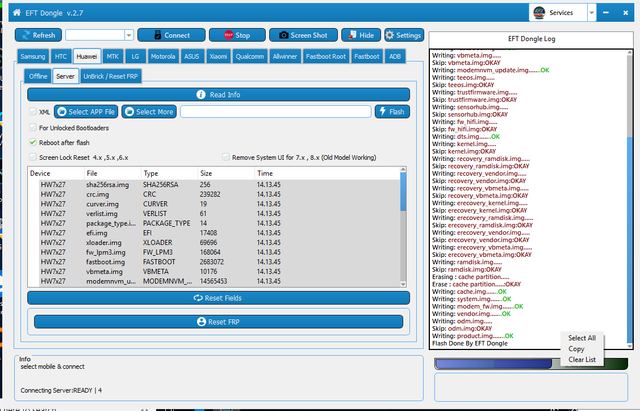Click the Hide button

pos(361,35)
